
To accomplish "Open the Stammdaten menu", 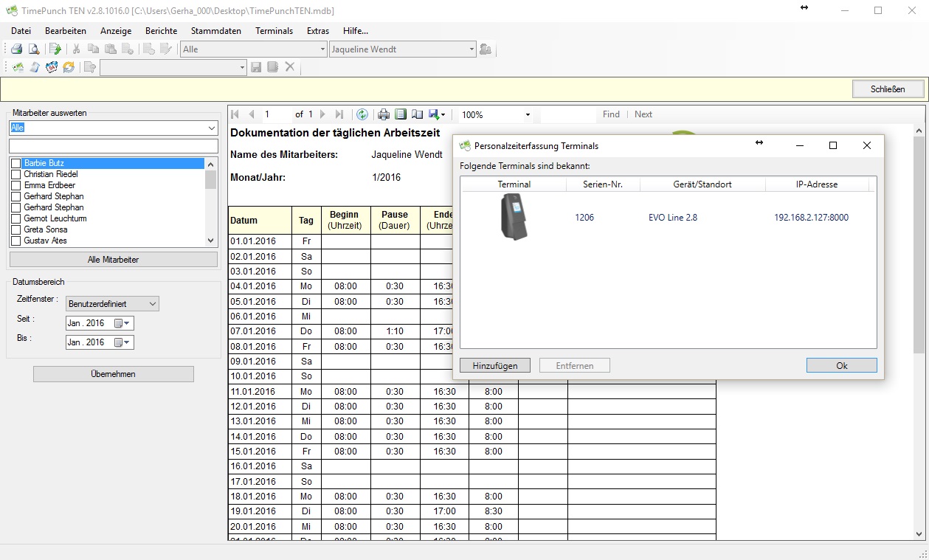I will tap(215, 31).
